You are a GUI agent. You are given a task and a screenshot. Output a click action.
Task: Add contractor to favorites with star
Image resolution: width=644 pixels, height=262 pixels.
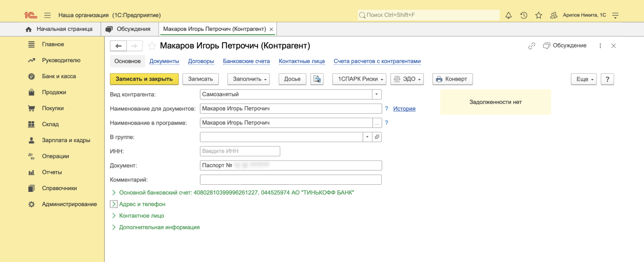coord(152,46)
